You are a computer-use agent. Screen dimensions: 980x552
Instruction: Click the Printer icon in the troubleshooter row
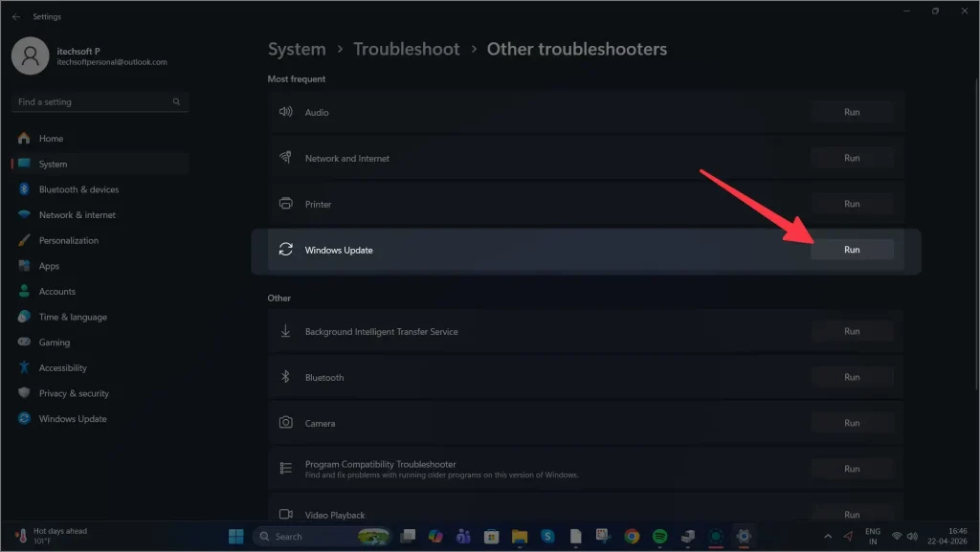pyautogui.click(x=284, y=204)
